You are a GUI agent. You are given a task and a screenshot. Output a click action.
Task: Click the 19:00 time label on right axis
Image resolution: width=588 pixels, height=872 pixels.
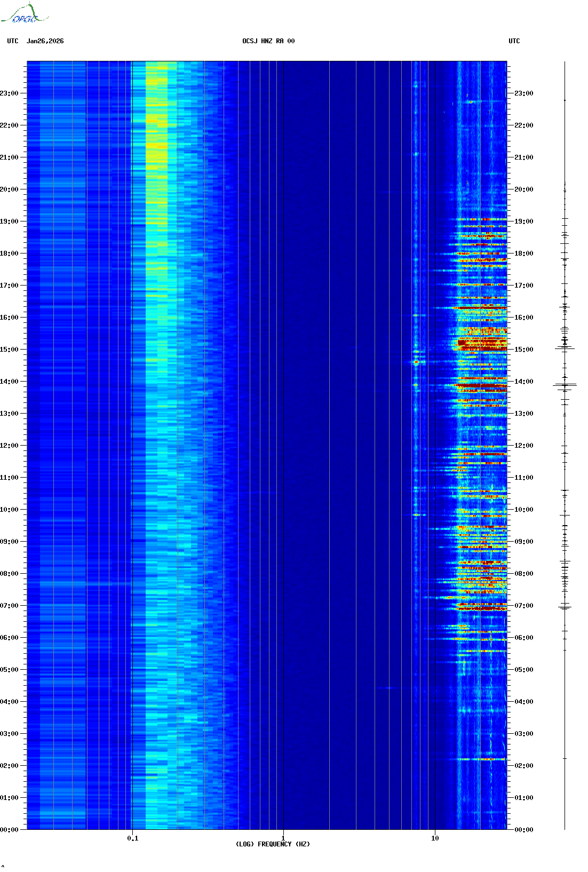coord(523,221)
